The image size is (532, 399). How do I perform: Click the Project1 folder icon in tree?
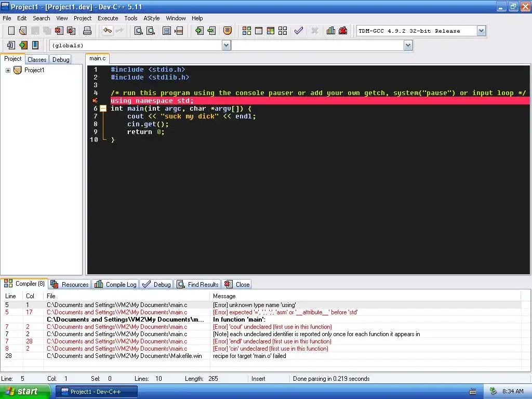tap(18, 70)
